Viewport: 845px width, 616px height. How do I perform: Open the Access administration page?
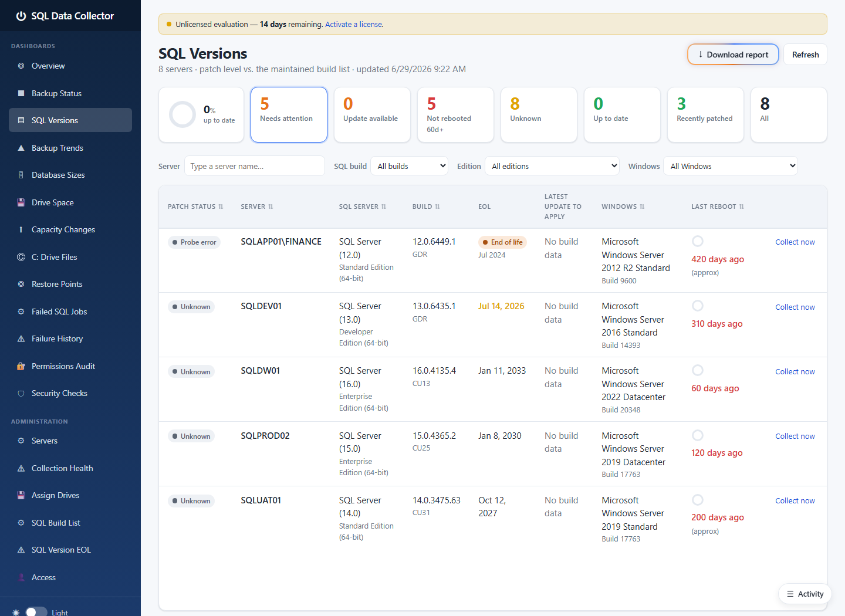coord(70,577)
